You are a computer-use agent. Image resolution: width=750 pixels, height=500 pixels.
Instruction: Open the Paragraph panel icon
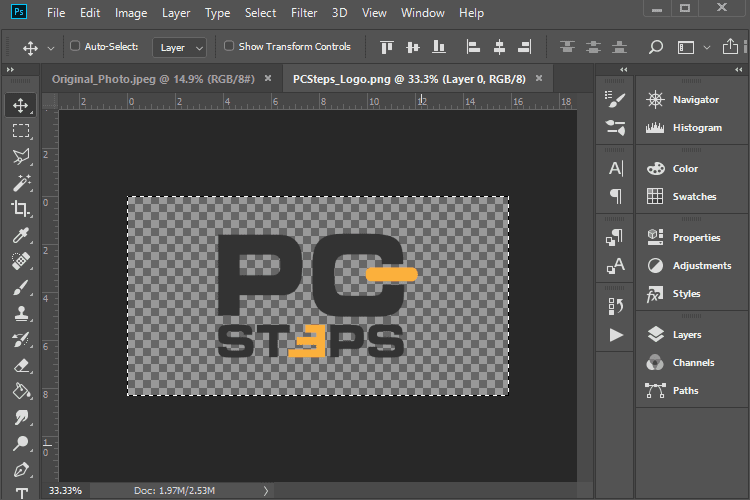pyautogui.click(x=615, y=196)
